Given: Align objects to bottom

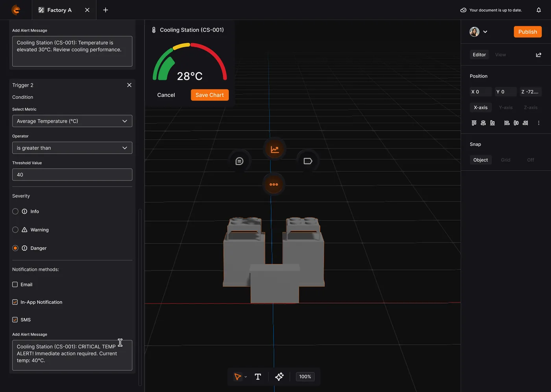Looking at the screenshot, I should pyautogui.click(x=492, y=123).
